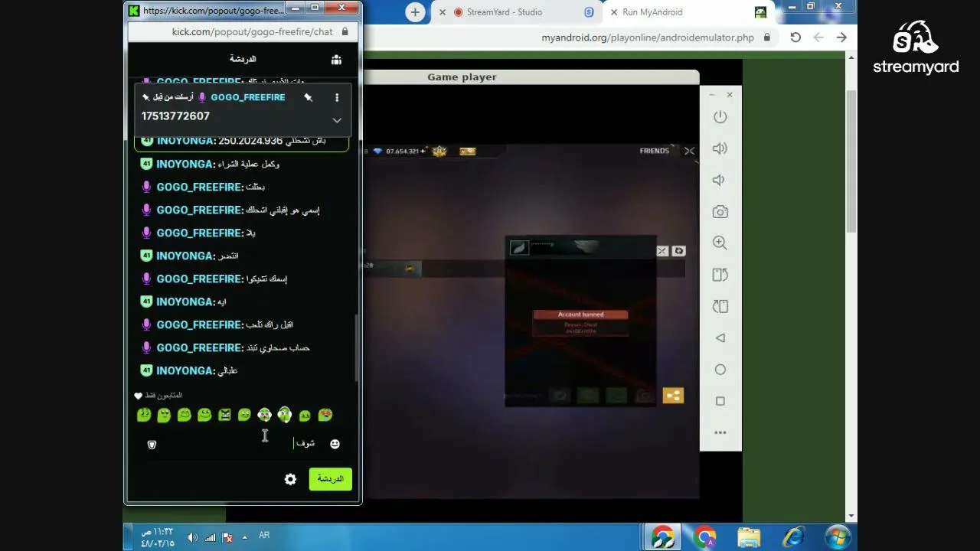Insert the green emote wearing headphones
Screen dimensions: 980x551
[x=284, y=415]
